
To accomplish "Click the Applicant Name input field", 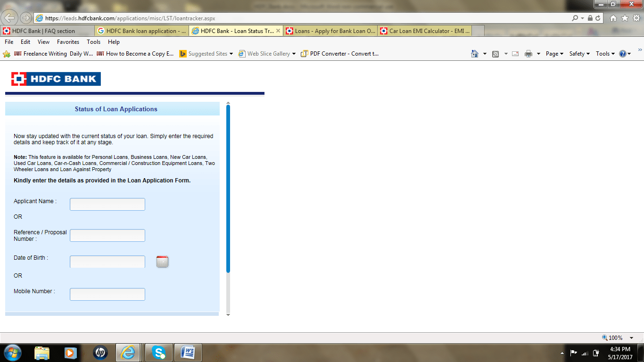I will (107, 204).
